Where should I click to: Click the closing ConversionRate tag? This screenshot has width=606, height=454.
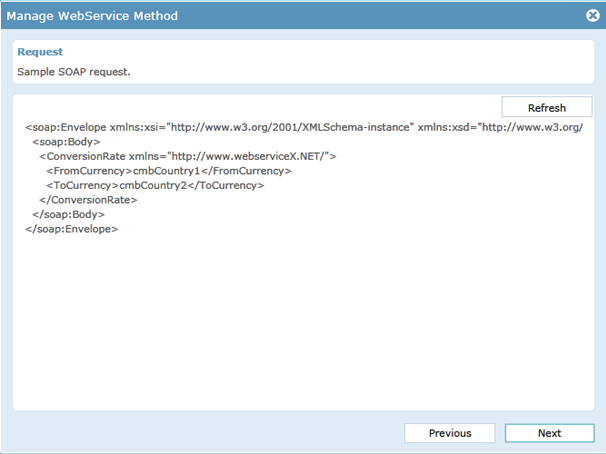(88, 200)
